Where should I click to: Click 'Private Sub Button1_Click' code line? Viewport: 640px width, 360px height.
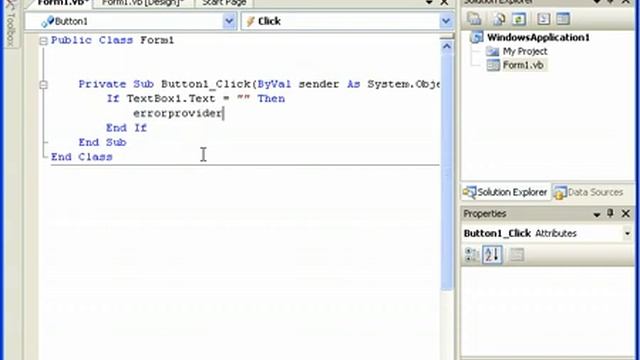(x=260, y=84)
